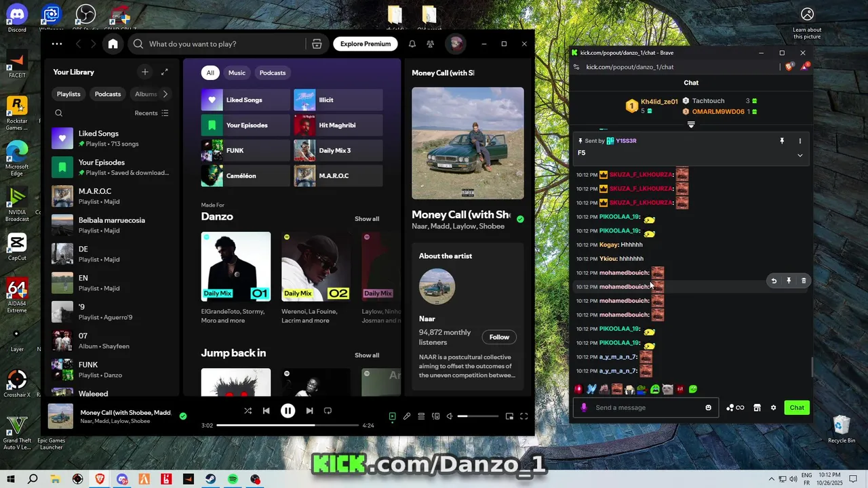Expand Your Library to full view
Screen dimensions: 868x488
164,72
